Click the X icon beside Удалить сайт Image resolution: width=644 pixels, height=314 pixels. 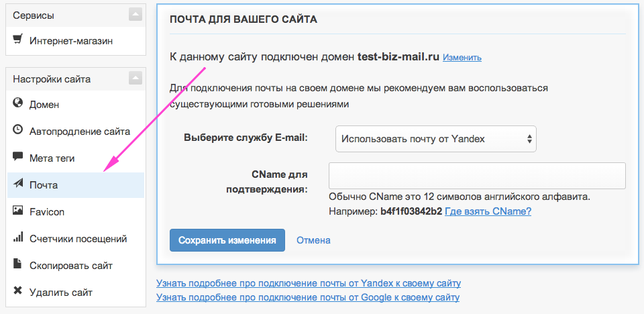pos(17,292)
